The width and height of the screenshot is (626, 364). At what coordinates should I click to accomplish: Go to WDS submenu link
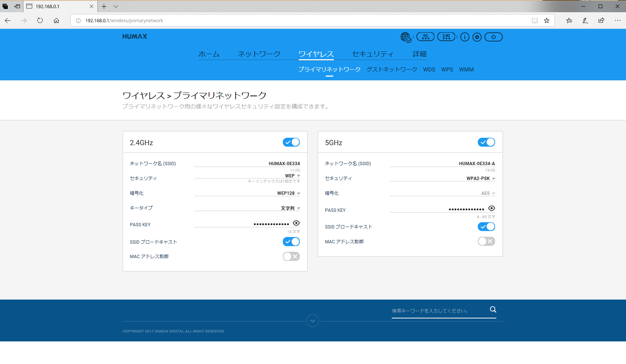click(x=429, y=70)
